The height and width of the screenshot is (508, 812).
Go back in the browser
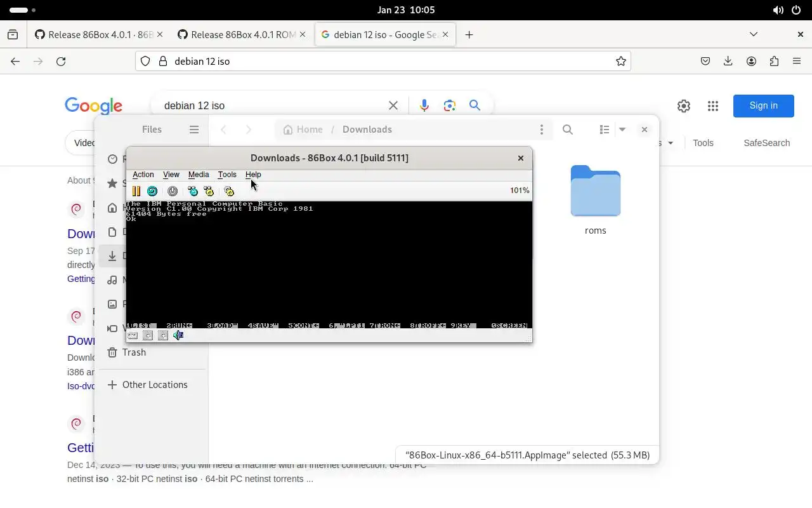pyautogui.click(x=15, y=62)
